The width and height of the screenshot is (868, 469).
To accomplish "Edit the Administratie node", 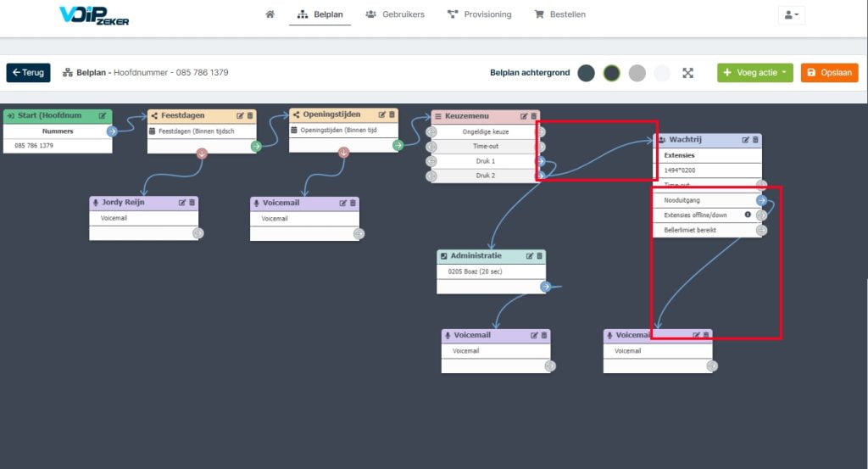I will point(529,256).
